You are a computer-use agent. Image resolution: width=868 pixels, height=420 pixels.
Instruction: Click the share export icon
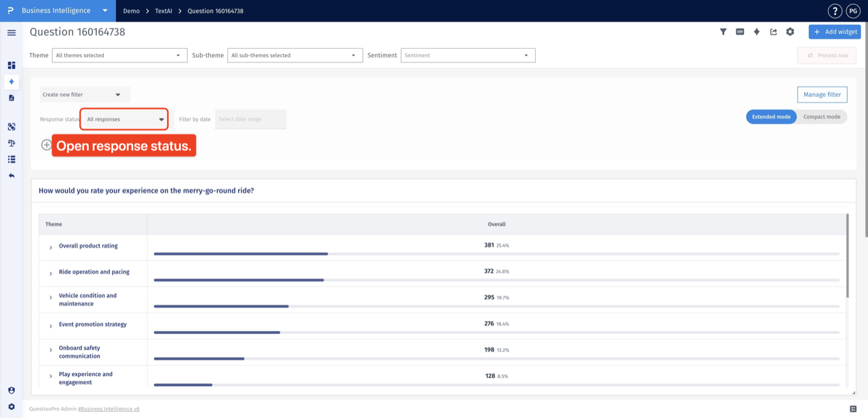click(773, 32)
